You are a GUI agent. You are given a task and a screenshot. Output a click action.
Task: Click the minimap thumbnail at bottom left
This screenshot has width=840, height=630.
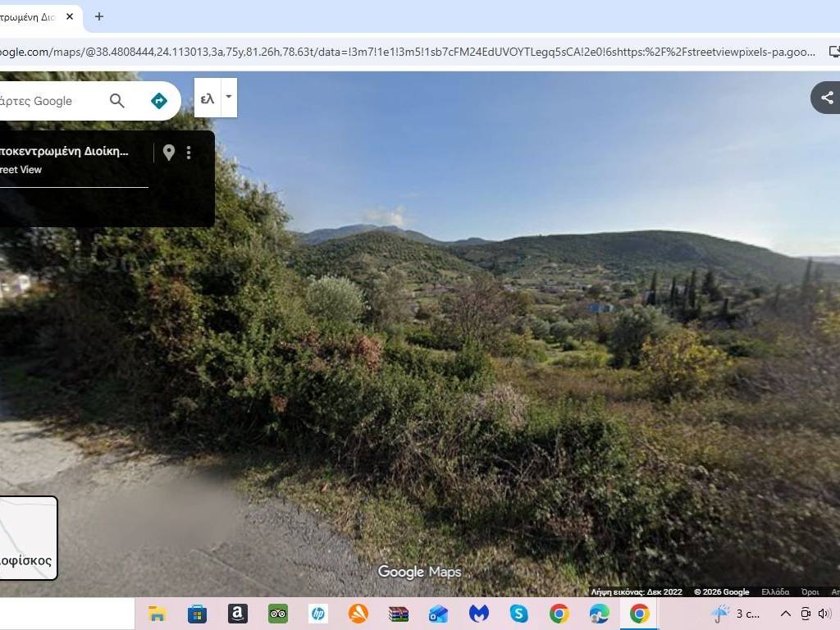(27, 537)
